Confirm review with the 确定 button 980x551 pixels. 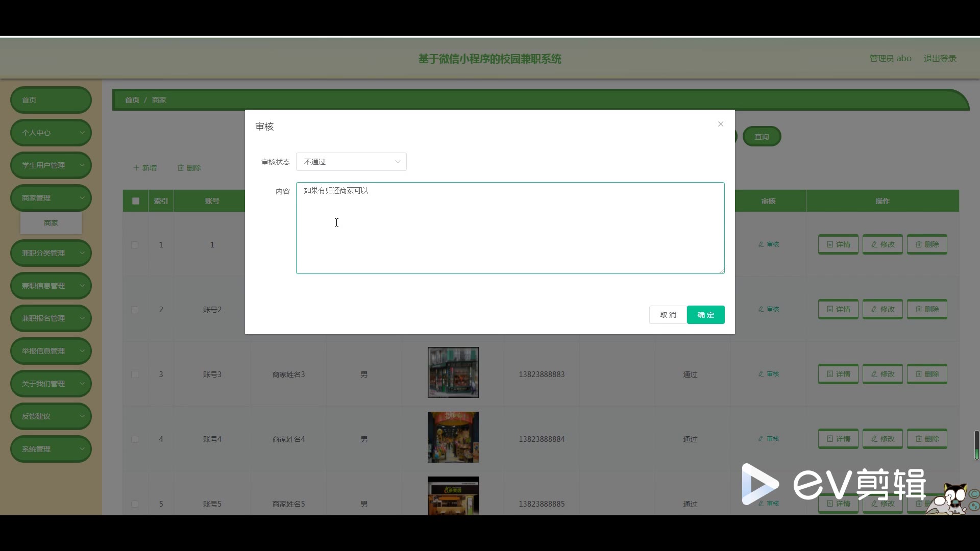coord(705,315)
